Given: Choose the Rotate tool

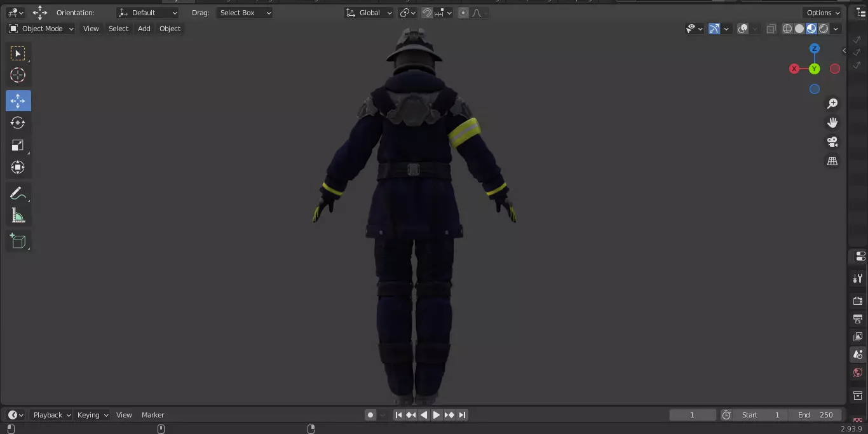Looking at the screenshot, I should point(18,123).
